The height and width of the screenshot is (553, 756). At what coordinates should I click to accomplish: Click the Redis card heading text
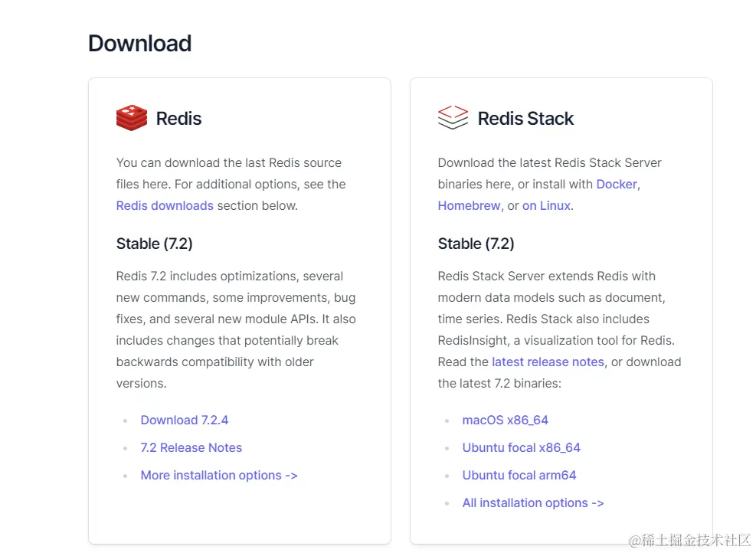[x=179, y=118]
